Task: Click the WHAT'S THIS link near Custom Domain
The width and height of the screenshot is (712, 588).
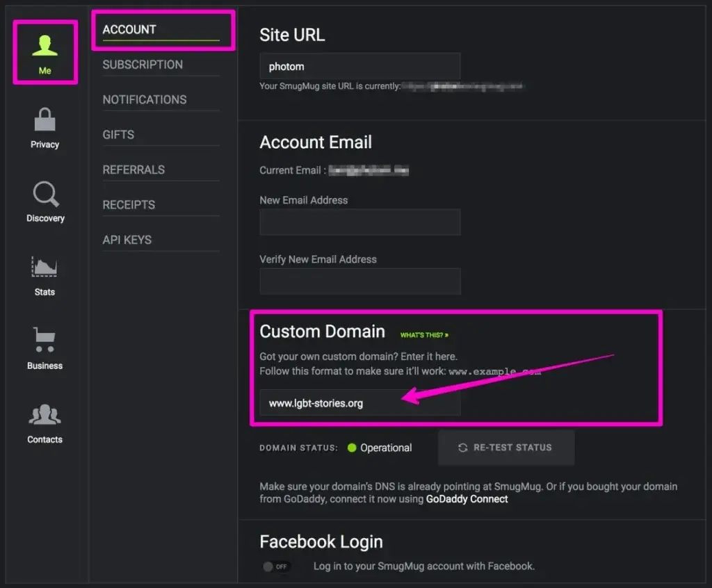Action: [423, 334]
